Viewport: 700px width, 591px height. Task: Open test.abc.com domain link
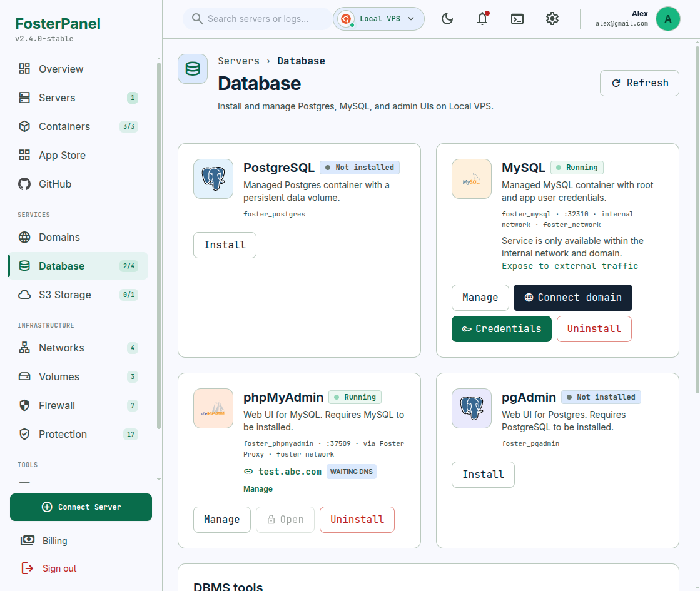290,472
